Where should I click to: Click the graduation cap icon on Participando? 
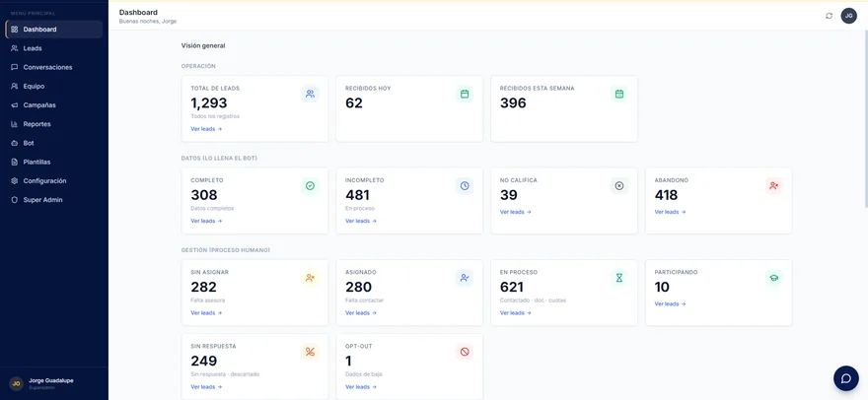[x=774, y=278]
